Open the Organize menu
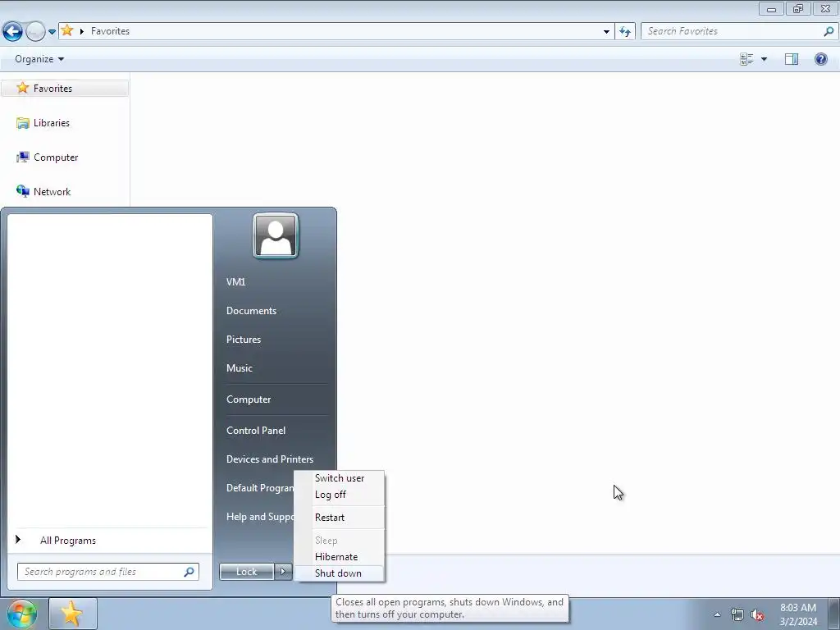The height and width of the screenshot is (630, 840). pos(39,59)
